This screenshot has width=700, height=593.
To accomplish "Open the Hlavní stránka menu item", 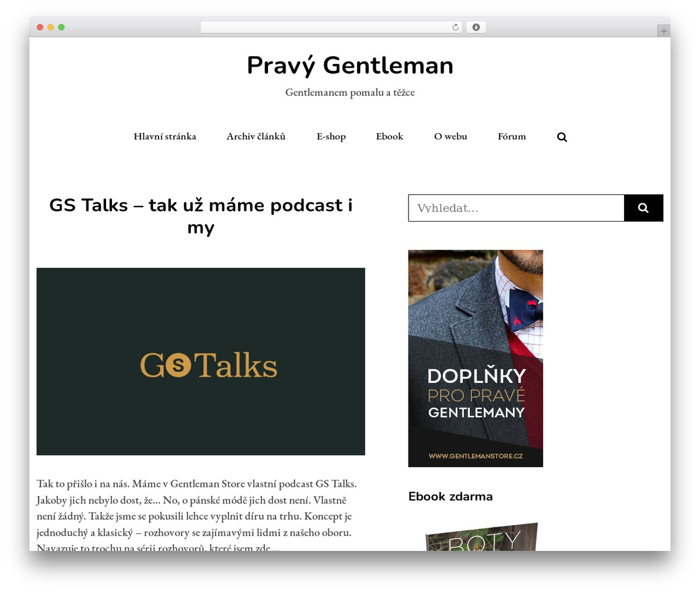I will click(x=165, y=137).
